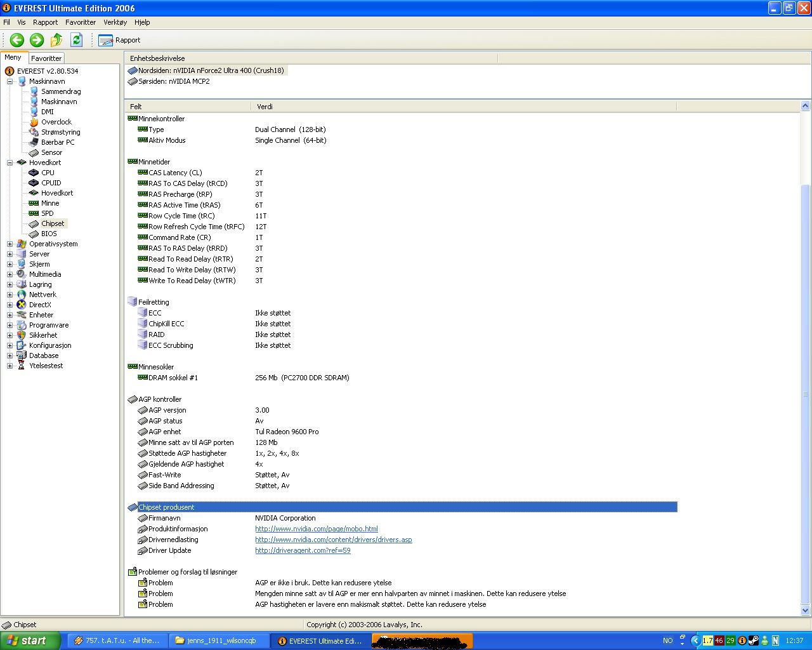Expand the Skjerm tree node
This screenshot has width=812, height=650.
point(10,264)
